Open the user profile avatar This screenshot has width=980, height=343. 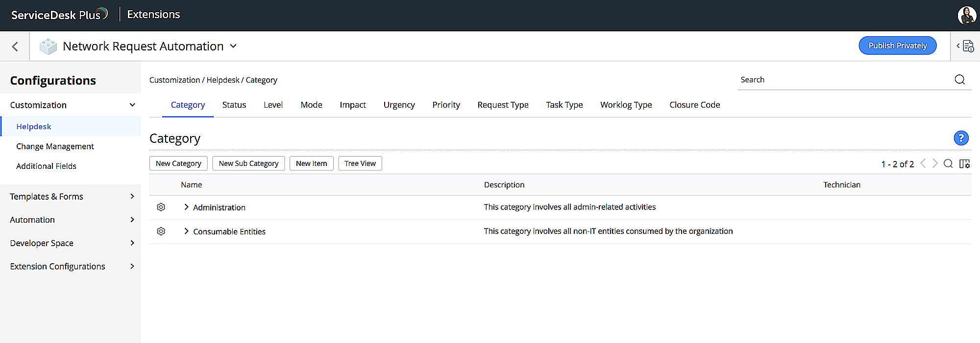tap(966, 15)
